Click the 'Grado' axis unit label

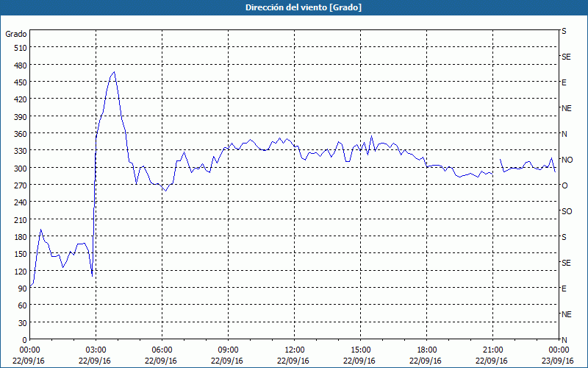[16, 34]
